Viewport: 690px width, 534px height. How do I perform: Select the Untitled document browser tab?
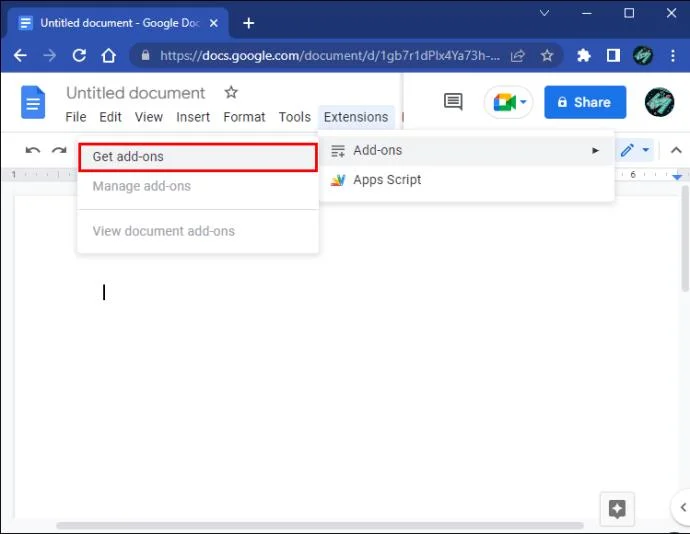117,23
